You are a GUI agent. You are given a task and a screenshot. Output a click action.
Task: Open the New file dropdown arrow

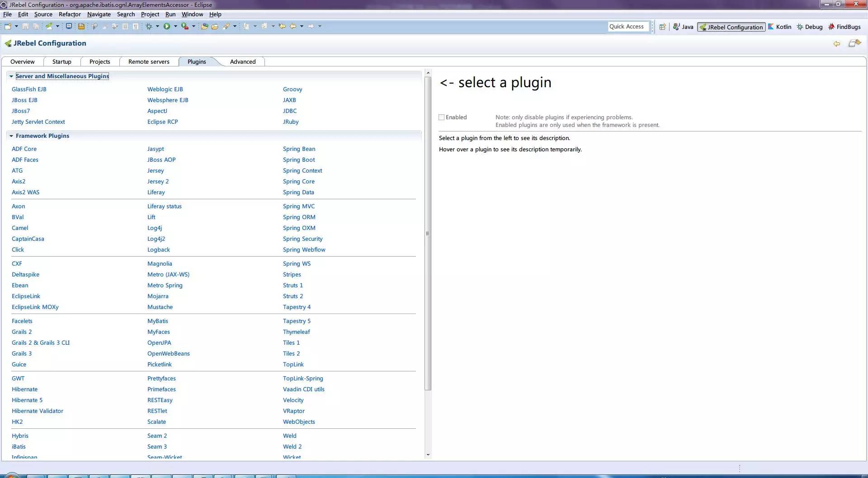[16, 26]
